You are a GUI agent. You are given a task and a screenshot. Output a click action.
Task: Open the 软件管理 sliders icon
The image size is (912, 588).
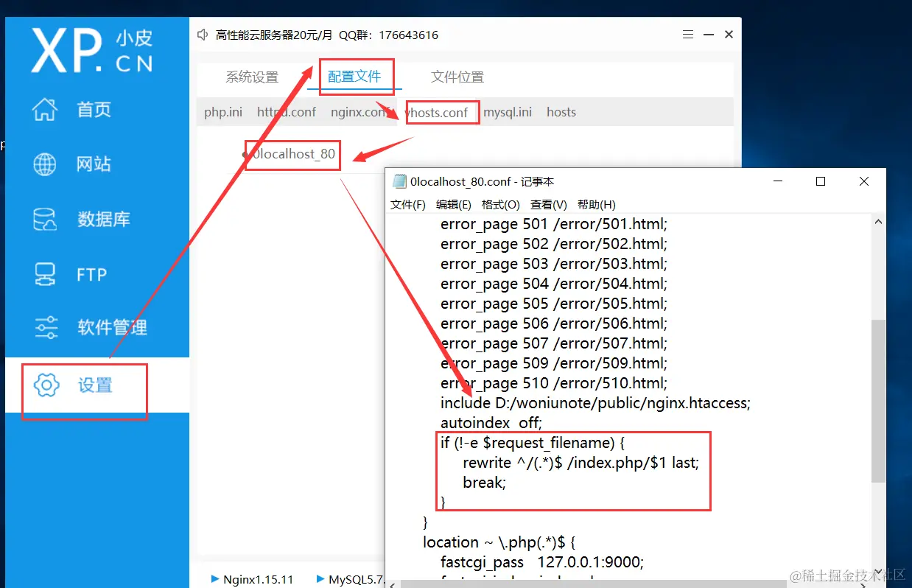[46, 327]
